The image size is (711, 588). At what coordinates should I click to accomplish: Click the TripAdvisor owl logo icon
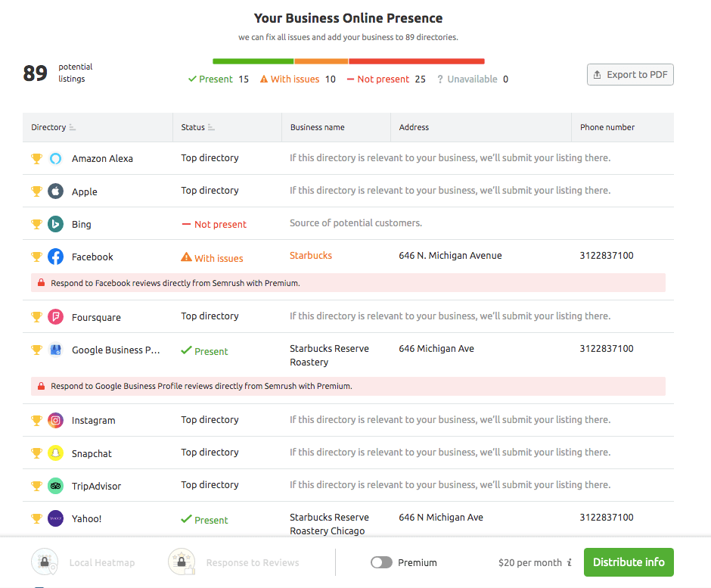[55, 486]
